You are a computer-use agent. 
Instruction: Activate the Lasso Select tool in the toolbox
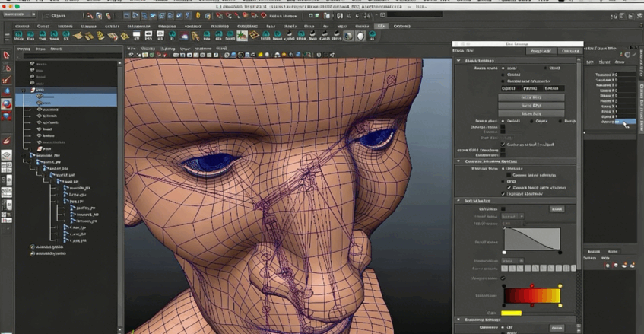pyautogui.click(x=7, y=68)
